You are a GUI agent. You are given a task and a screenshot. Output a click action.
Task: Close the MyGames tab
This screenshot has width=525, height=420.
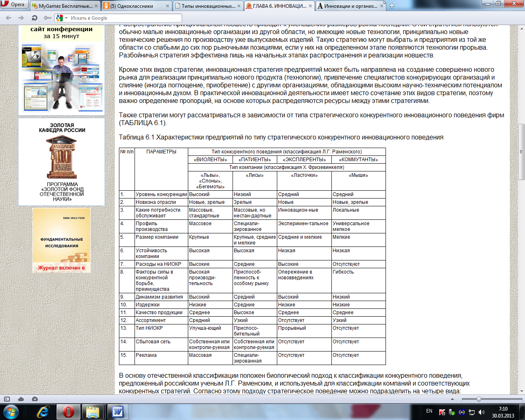96,6
